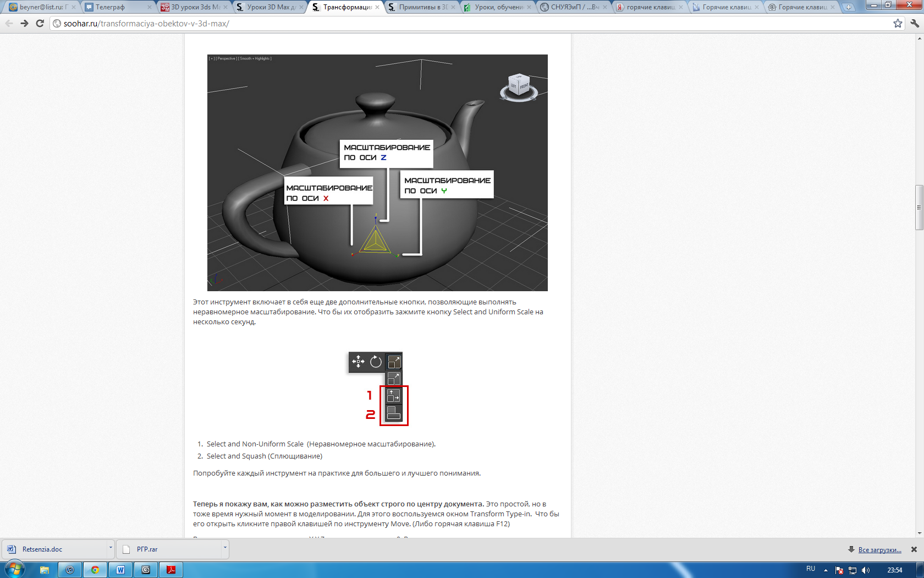The image size is (924, 578).
Task: Switch to the Телеграф tab
Action: [x=118, y=7]
